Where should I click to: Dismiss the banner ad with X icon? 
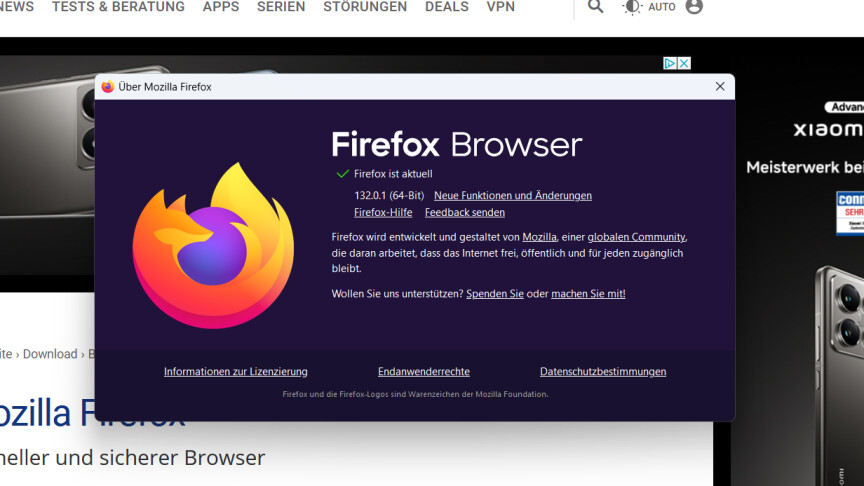pos(684,63)
